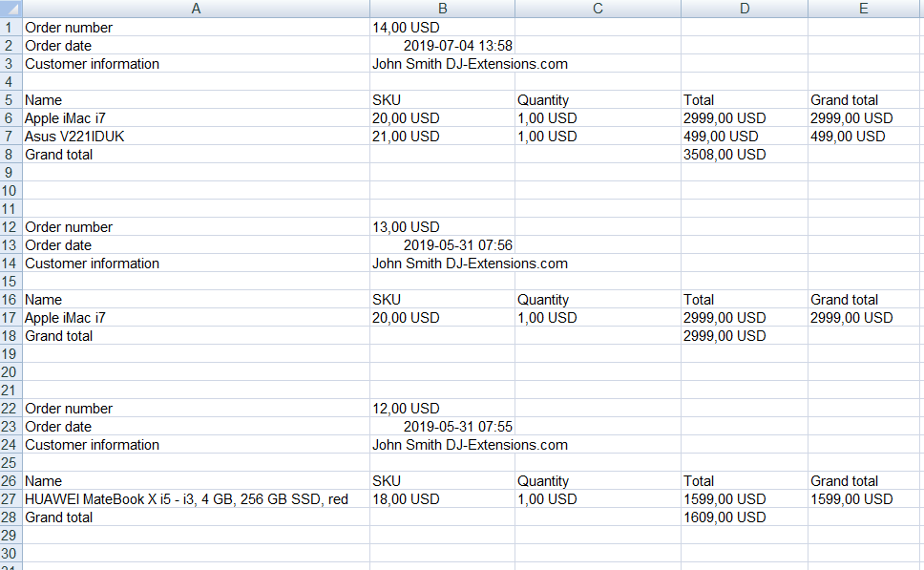
Task: Click 'Total' header in row 5
Action: point(699,100)
